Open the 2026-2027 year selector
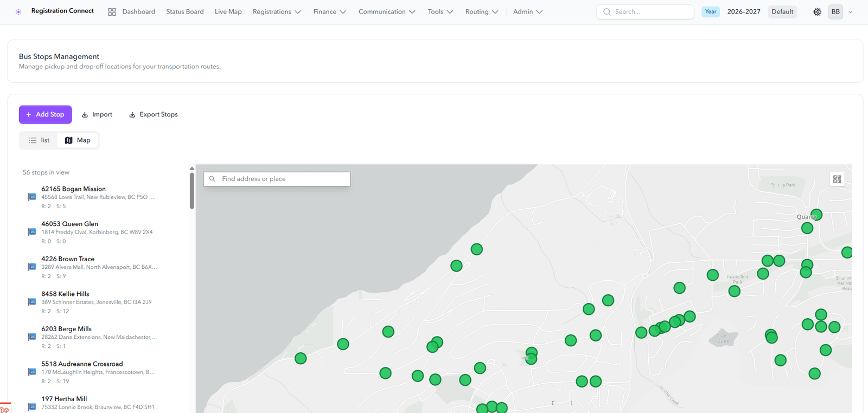 [744, 12]
